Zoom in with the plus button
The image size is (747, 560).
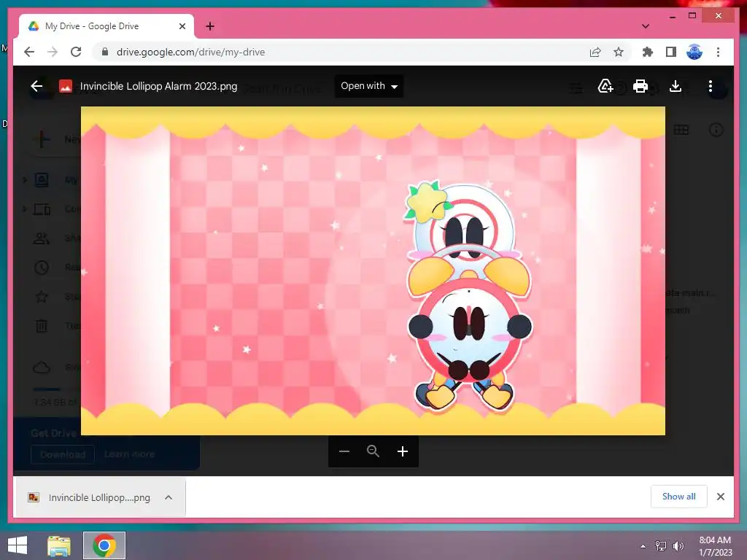pyautogui.click(x=403, y=451)
